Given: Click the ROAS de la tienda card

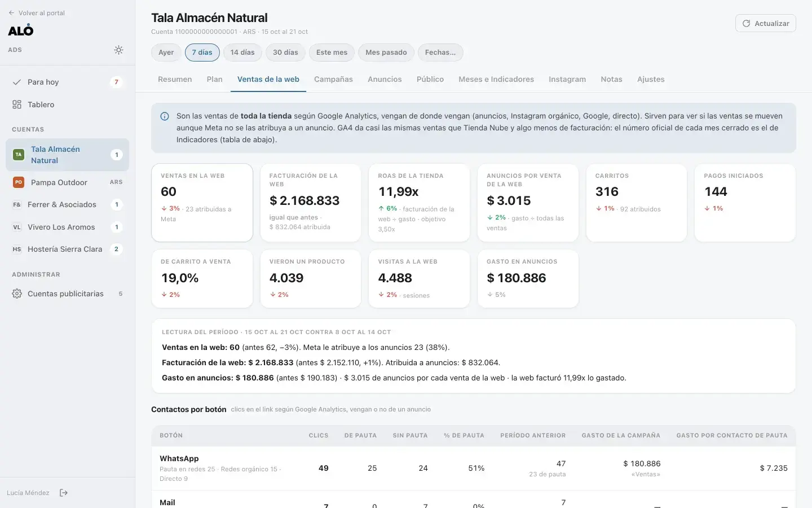Looking at the screenshot, I should click(419, 203).
